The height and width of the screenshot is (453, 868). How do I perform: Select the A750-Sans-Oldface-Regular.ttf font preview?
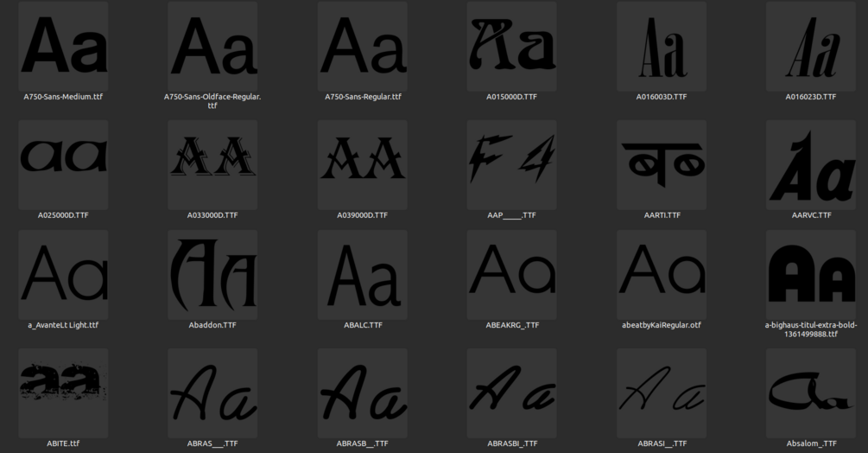[212, 47]
